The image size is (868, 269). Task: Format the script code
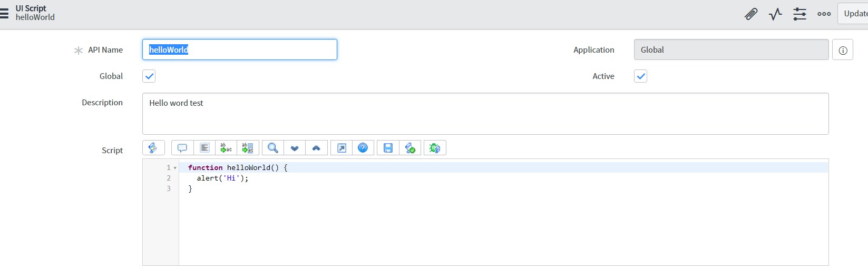pos(204,148)
